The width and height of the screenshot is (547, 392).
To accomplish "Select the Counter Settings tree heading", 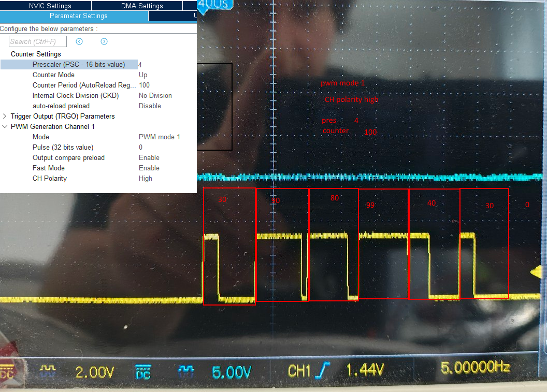I will [36, 54].
